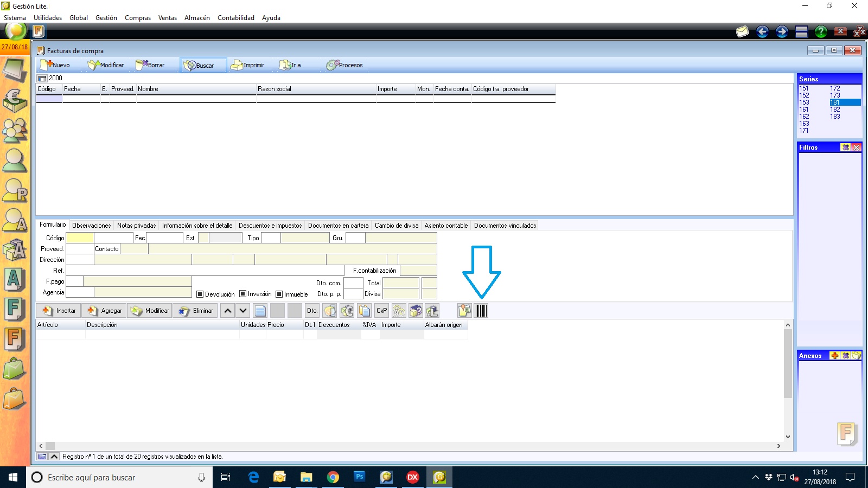Toggle the Inmueble checkbox
This screenshot has height=488, width=868.
click(x=279, y=294)
